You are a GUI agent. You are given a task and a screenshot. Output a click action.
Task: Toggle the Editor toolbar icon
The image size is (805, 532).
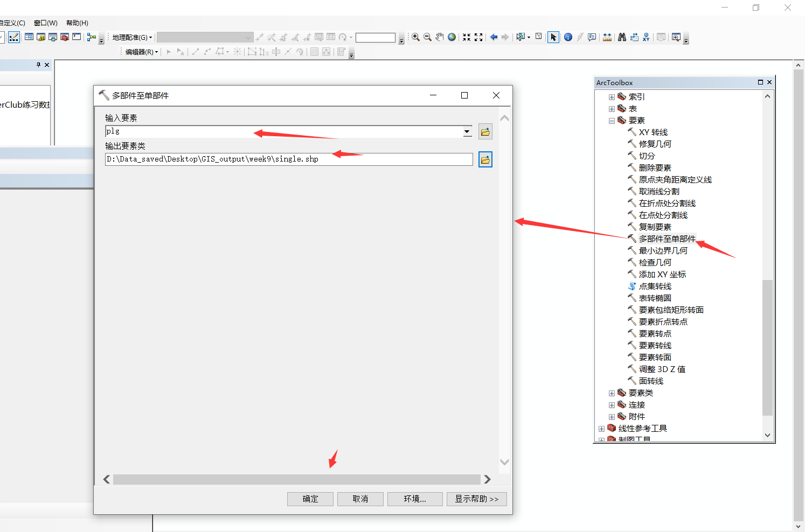[14, 37]
